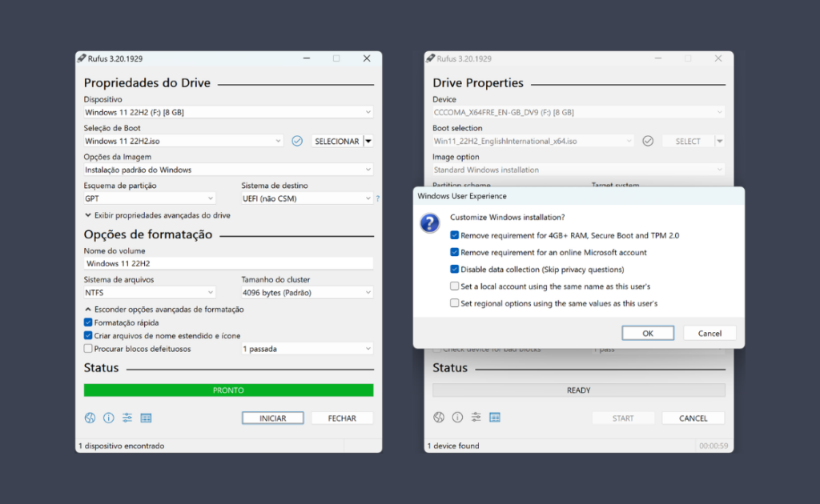This screenshot has height=504, width=820.
Task: Click the Nome do volume text field
Action: (x=228, y=263)
